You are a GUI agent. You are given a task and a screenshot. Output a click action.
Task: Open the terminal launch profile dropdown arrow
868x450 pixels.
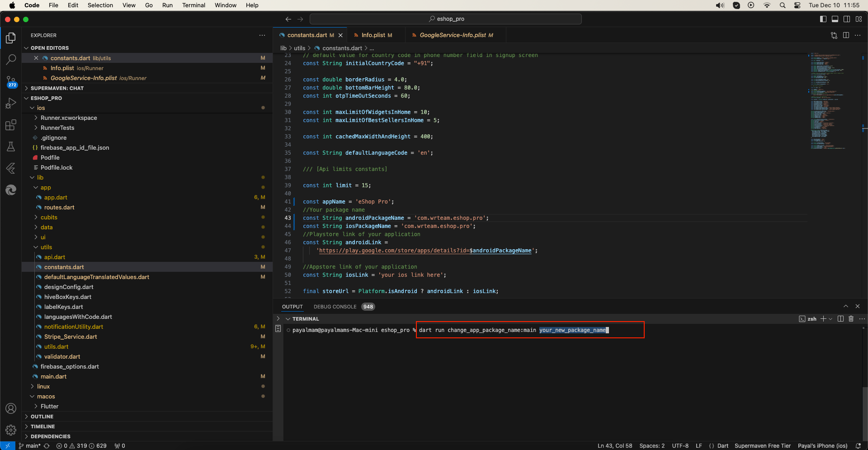(830, 319)
